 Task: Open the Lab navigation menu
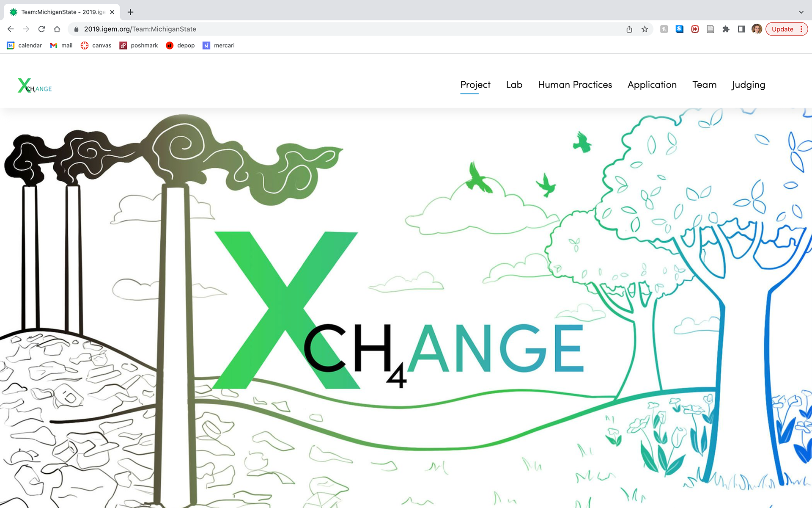(x=514, y=85)
